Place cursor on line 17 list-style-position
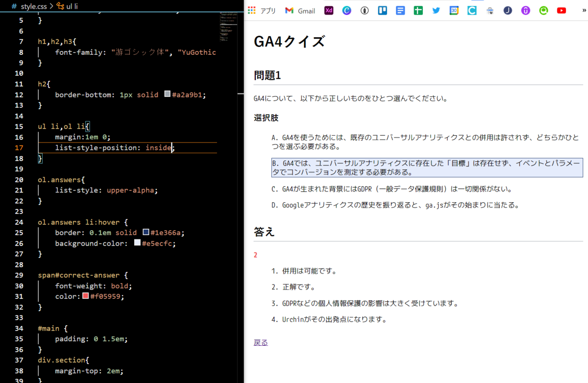Viewport: 588px width, 383px height. 114,147
